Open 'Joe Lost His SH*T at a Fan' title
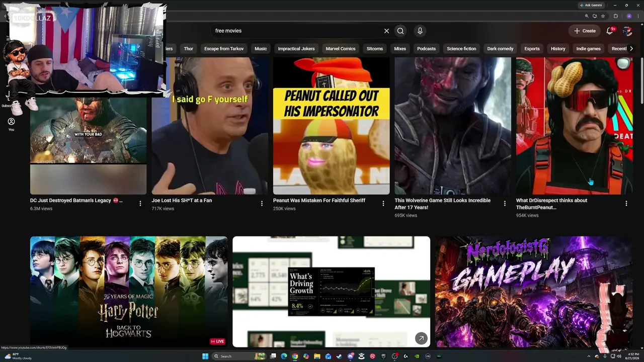644x362 pixels. coord(182,201)
